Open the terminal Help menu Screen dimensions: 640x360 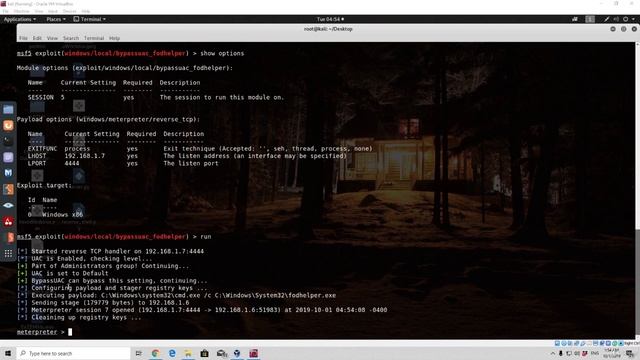pos(114,38)
